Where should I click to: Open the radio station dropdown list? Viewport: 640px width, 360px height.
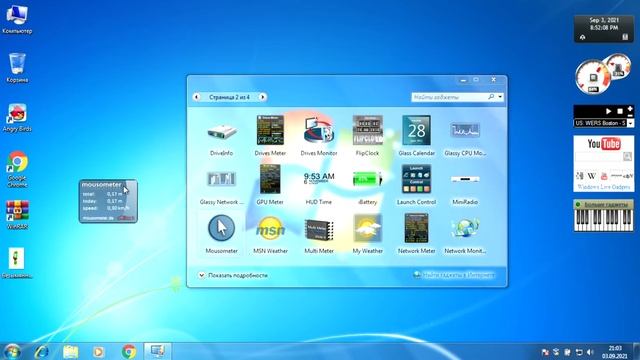pyautogui.click(x=631, y=123)
